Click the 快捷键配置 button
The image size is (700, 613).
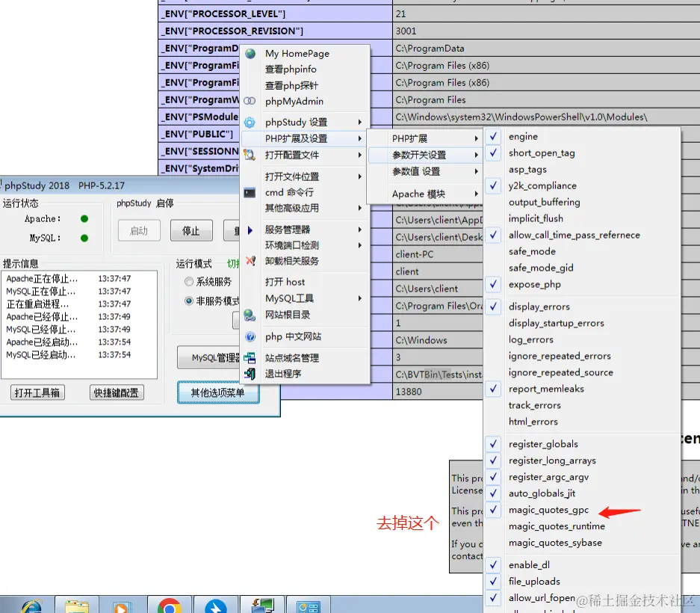(x=117, y=392)
